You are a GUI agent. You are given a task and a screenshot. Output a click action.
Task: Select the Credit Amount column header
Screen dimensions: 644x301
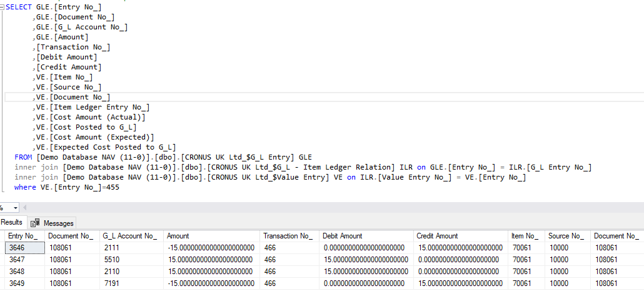coord(437,236)
